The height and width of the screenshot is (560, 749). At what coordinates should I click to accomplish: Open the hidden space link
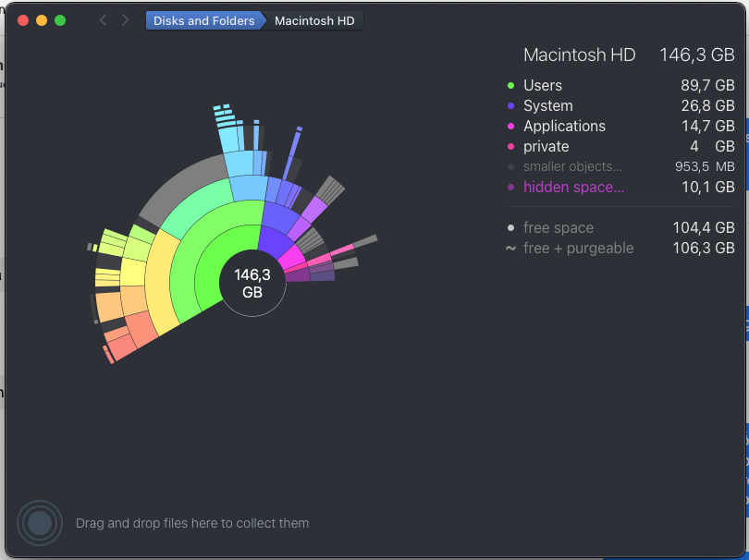point(573,188)
